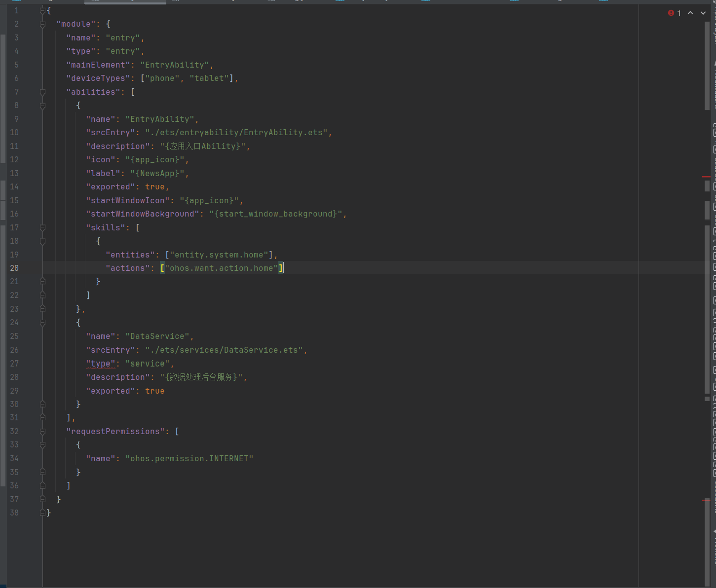Collapse the fold marker on line 8
The width and height of the screenshot is (716, 588).
[42, 106]
